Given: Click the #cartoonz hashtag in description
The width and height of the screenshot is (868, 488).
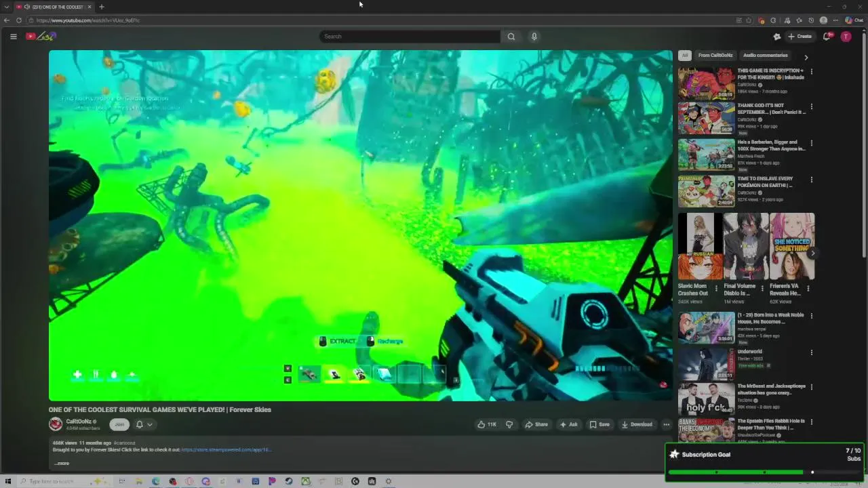Looking at the screenshot, I should point(125,443).
